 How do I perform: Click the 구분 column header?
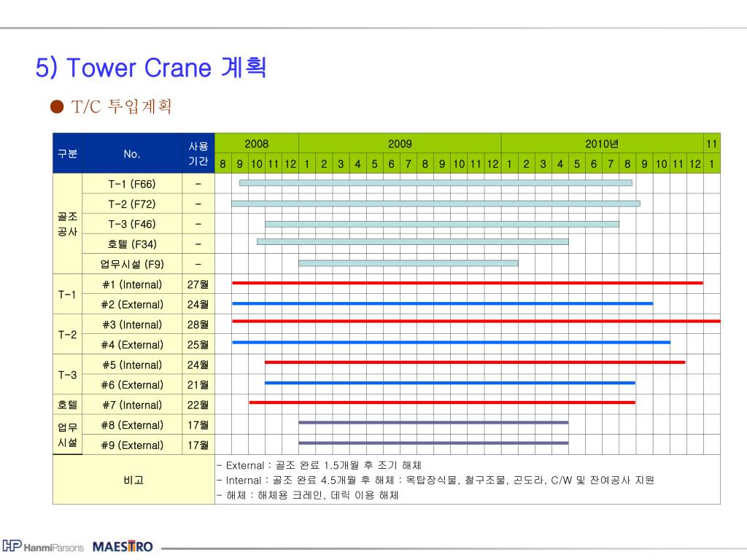[68, 153]
